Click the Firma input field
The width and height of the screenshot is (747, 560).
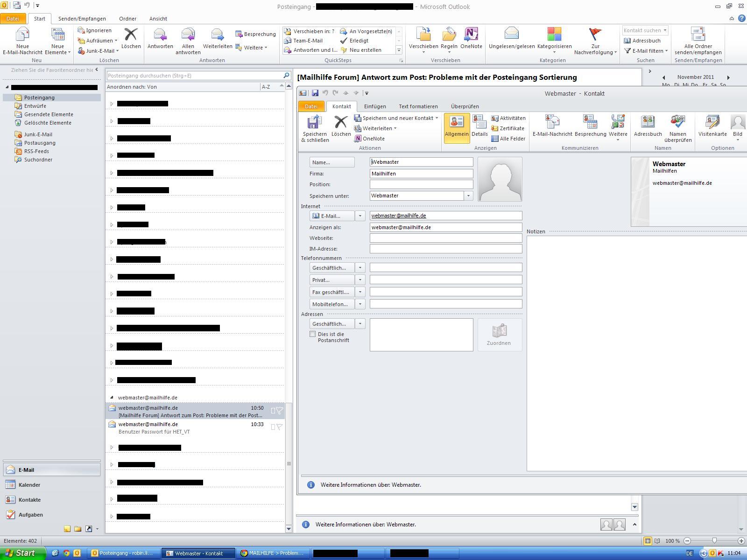(421, 174)
